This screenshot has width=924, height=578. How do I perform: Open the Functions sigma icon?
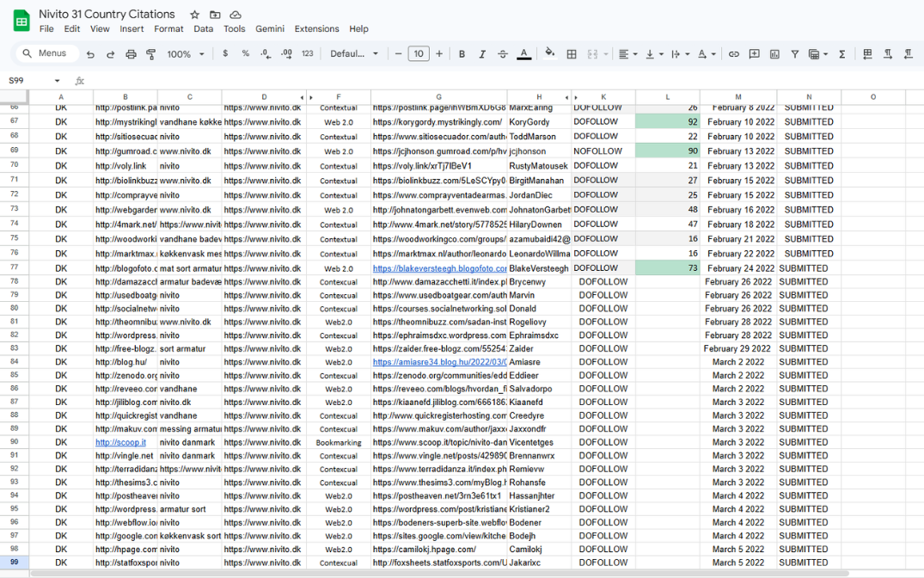pyautogui.click(x=841, y=54)
